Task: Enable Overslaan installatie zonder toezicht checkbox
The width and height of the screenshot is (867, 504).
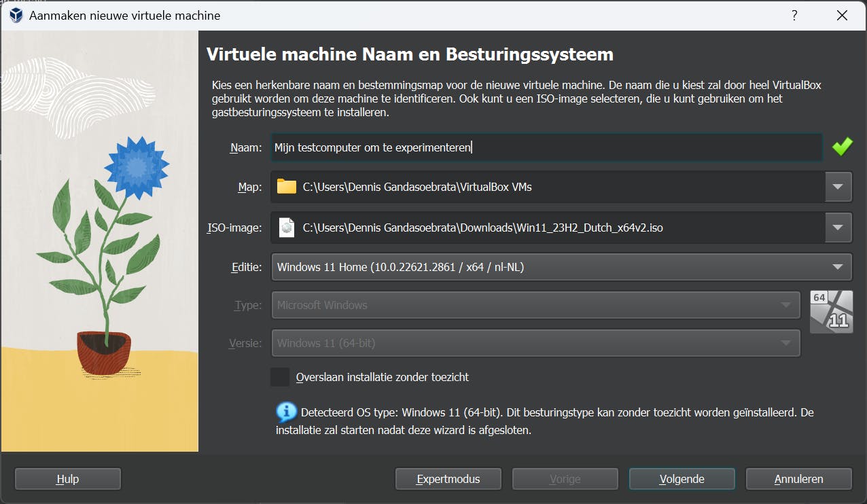Action: click(280, 377)
